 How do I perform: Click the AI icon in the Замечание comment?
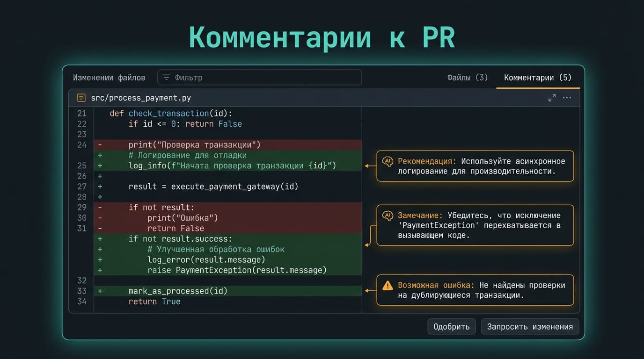388,215
